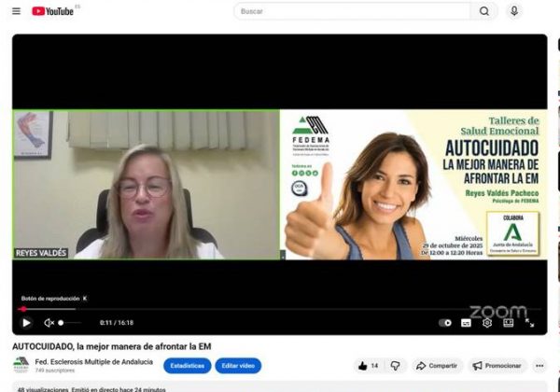
Task: Turn on subtitles with captions icon
Action: coord(466,323)
